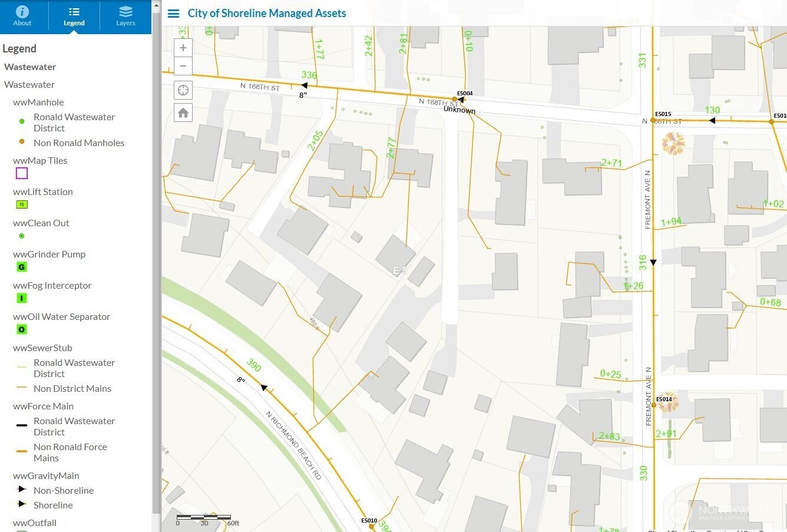The height and width of the screenshot is (532, 787).
Task: Click the 8-inch sewer main flow arrow on Richmond Beach Rd
Action: click(264, 387)
